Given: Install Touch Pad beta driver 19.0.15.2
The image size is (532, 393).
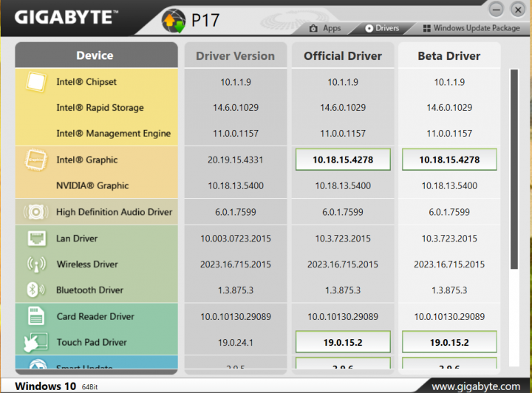Looking at the screenshot, I should click(x=449, y=342).
